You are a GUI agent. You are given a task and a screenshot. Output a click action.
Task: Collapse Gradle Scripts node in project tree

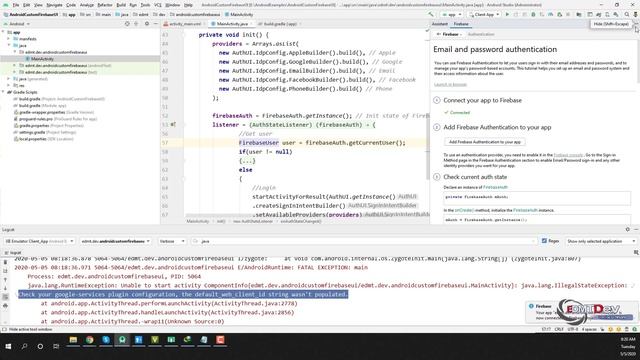pyautogui.click(x=3, y=92)
